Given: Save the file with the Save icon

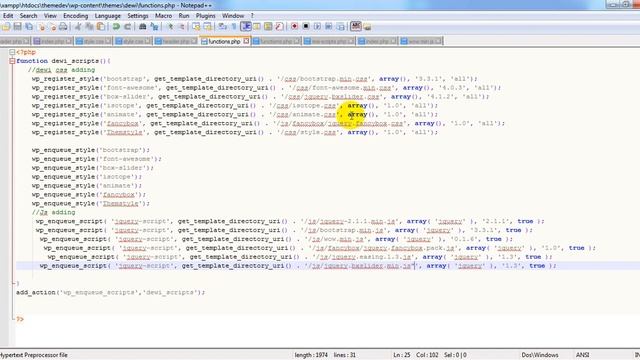Looking at the screenshot, I should (x=18, y=27).
